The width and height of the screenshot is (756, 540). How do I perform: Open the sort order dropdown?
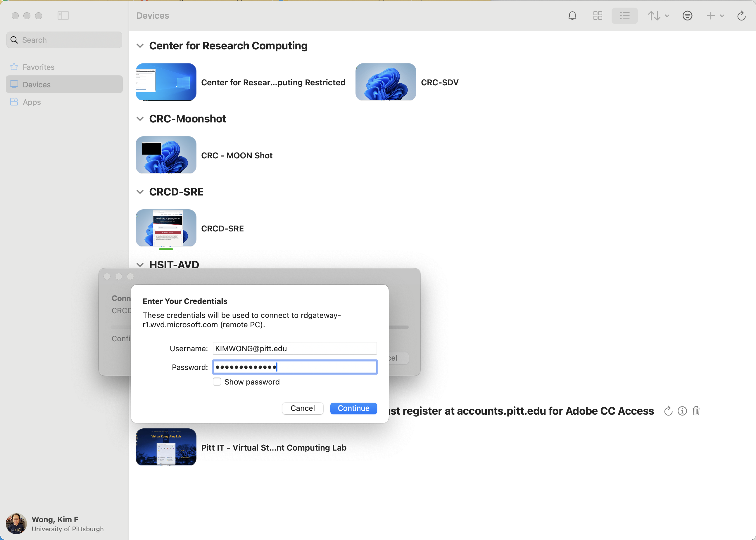coord(658,15)
